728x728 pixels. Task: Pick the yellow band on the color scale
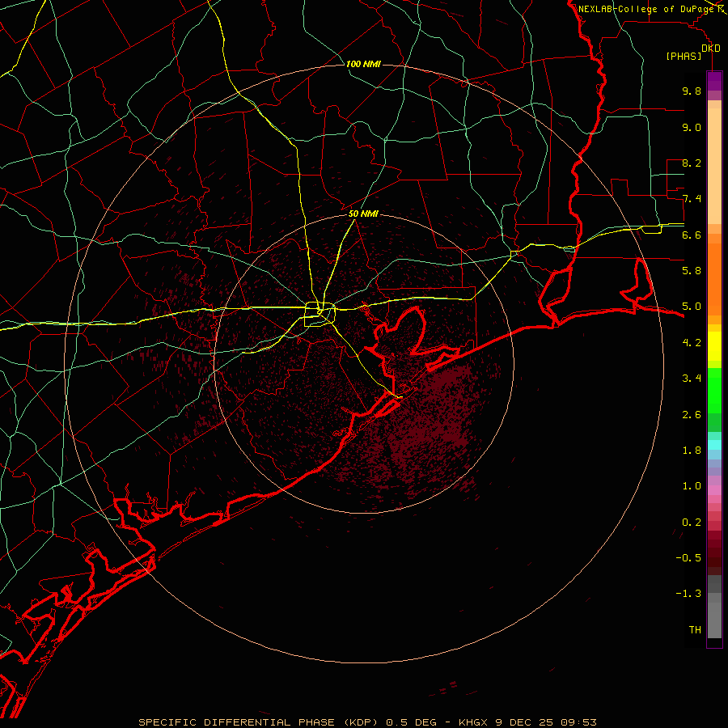coord(714,346)
